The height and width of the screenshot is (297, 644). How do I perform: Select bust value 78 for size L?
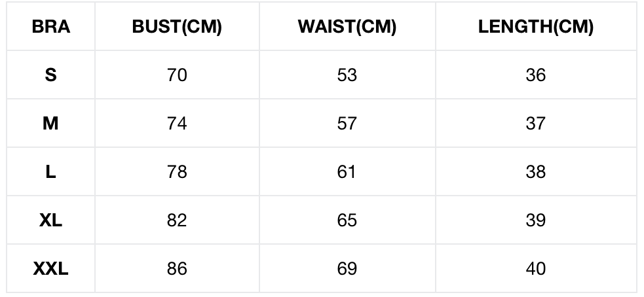pyautogui.click(x=177, y=171)
